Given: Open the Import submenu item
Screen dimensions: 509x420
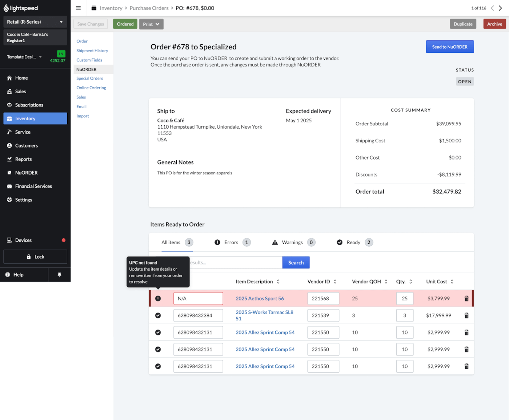Looking at the screenshot, I should 83,116.
